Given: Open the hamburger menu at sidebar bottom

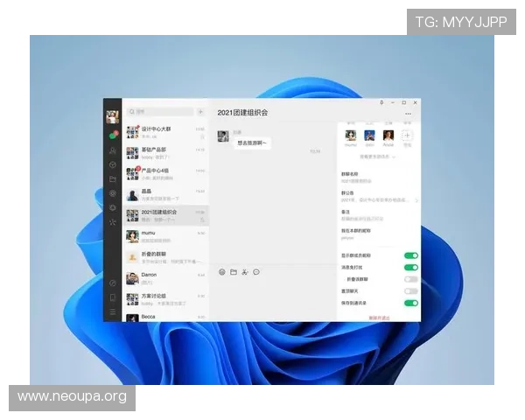Looking at the screenshot, I should pos(113,311).
